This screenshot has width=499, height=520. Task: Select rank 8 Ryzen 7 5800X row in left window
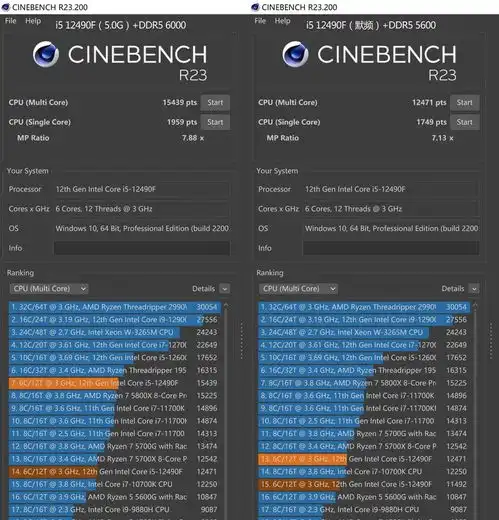click(x=115, y=396)
